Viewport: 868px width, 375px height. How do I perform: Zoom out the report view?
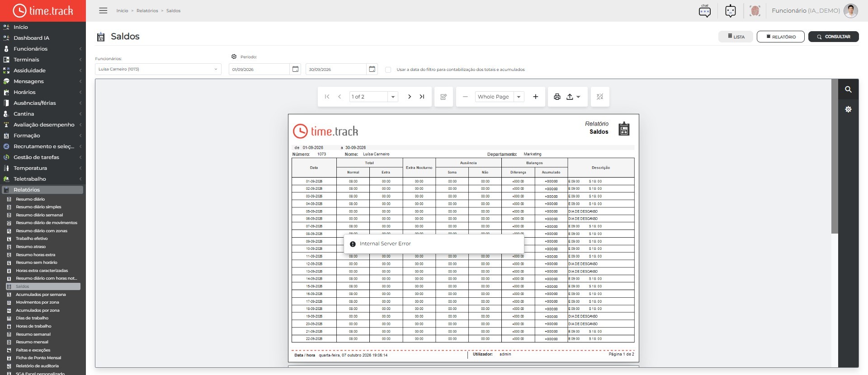(x=465, y=97)
